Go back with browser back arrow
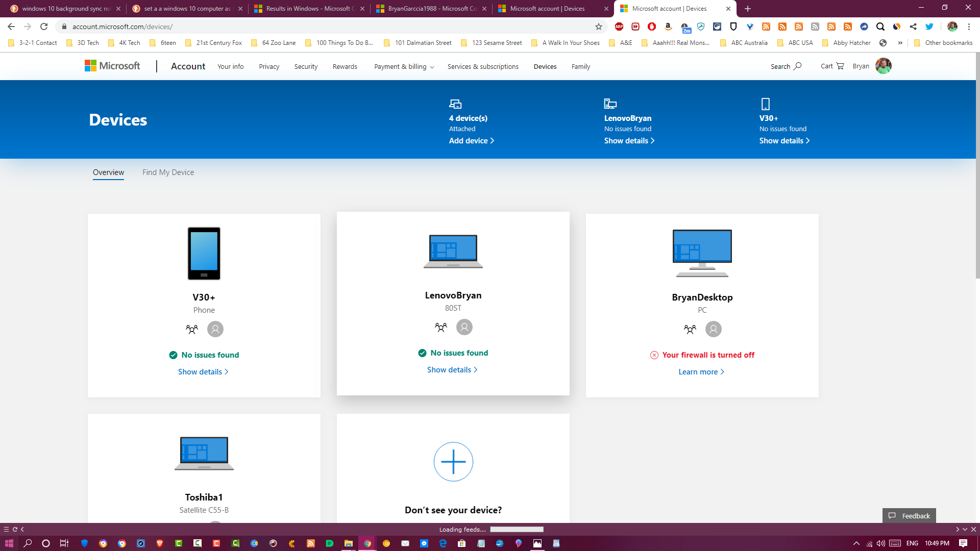Image resolution: width=980 pixels, height=551 pixels. [11, 27]
